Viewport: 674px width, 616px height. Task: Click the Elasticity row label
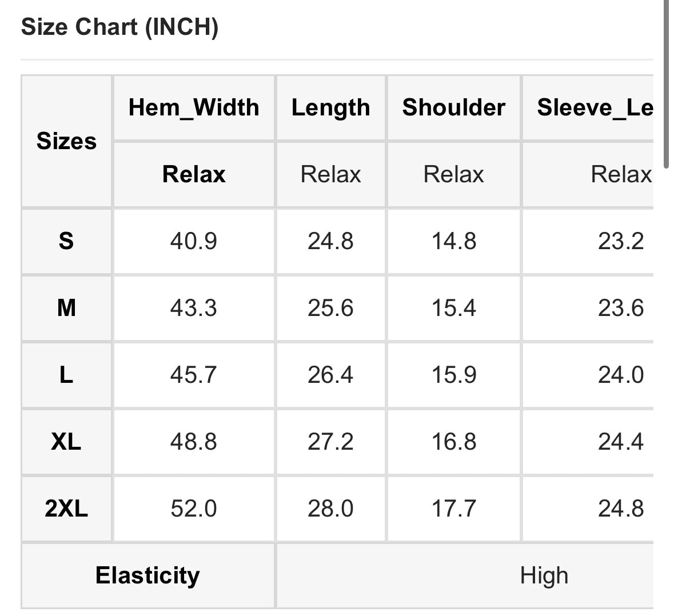pos(147,575)
